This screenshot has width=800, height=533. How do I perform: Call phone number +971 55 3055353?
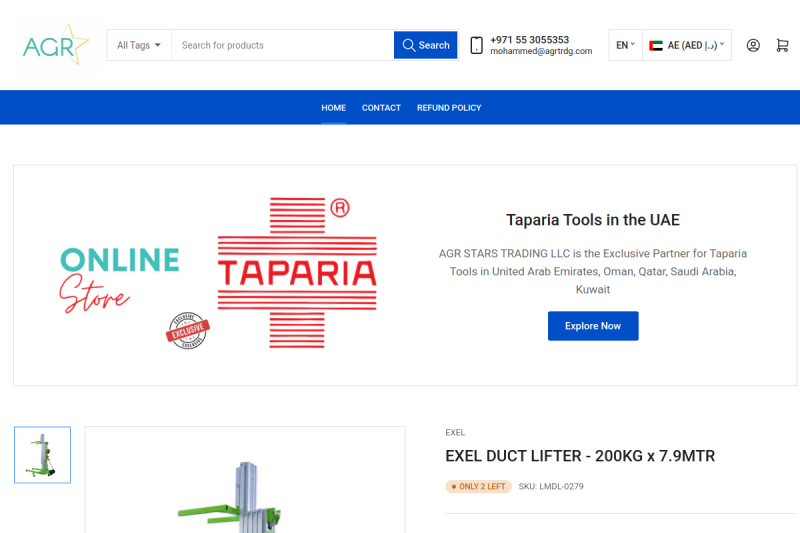click(x=530, y=40)
